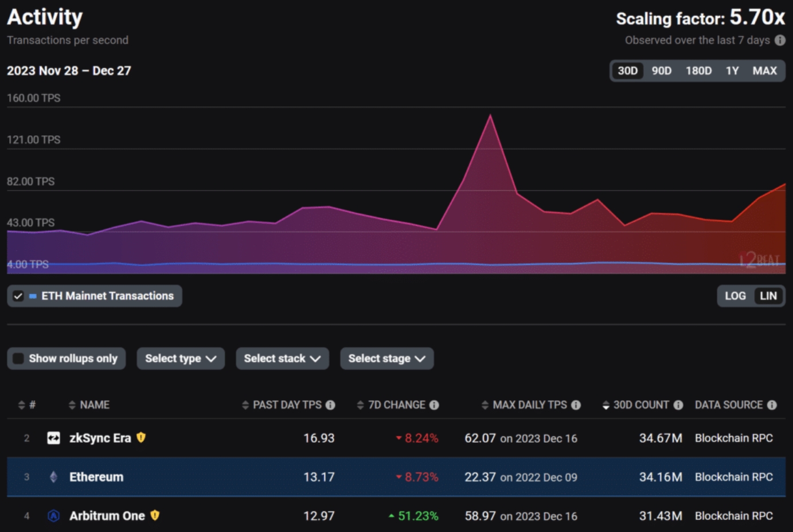
Task: Click the Ethereum logo icon
Action: (x=53, y=477)
